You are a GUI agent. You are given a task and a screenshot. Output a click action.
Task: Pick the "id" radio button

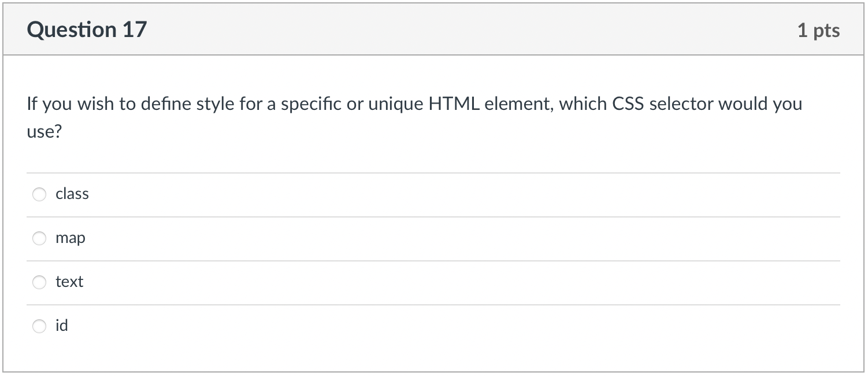pos(39,326)
